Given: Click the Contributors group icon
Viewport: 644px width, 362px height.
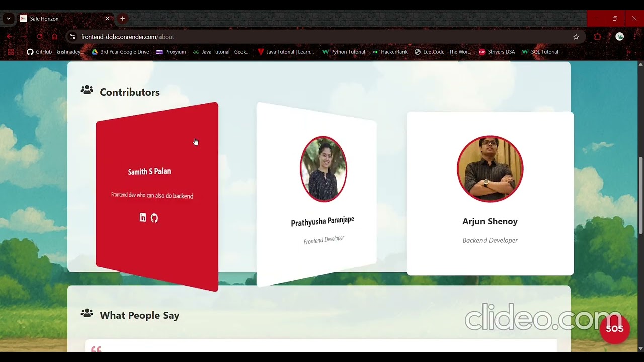Looking at the screenshot, I should tap(87, 90).
